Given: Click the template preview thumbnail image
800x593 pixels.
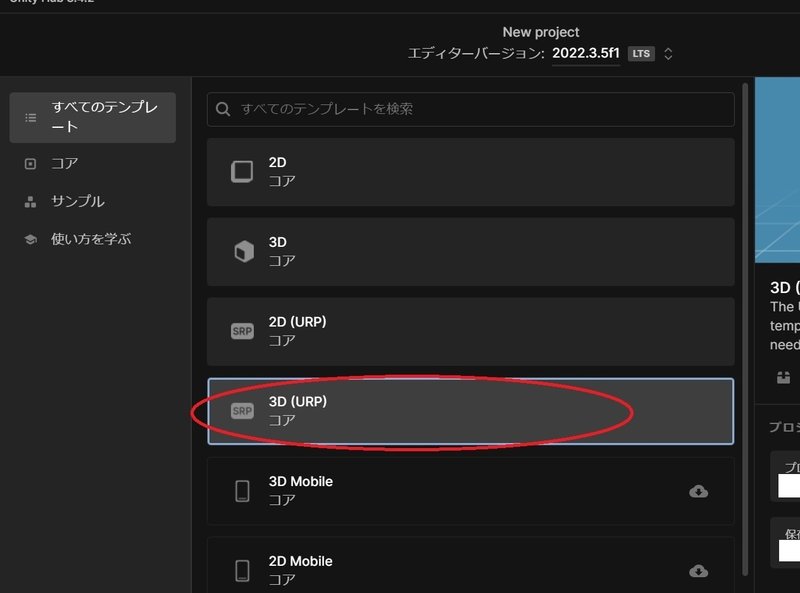Looking at the screenshot, I should point(778,170).
